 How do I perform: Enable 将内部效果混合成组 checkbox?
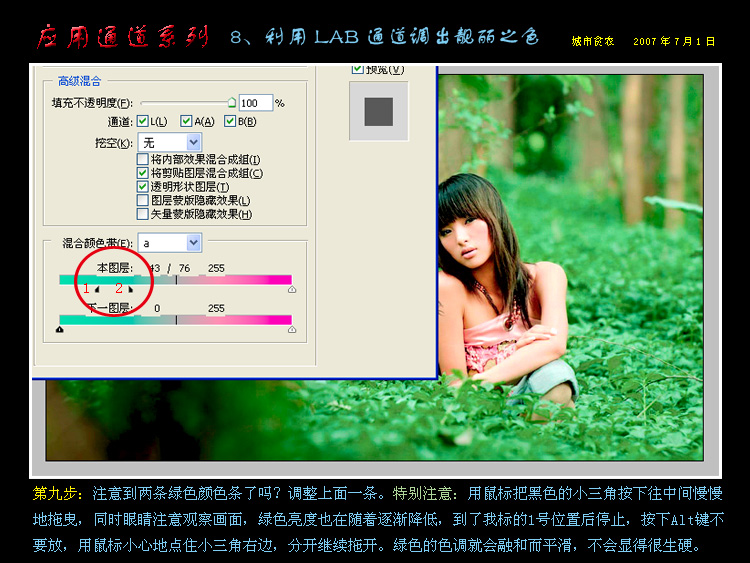(143, 159)
